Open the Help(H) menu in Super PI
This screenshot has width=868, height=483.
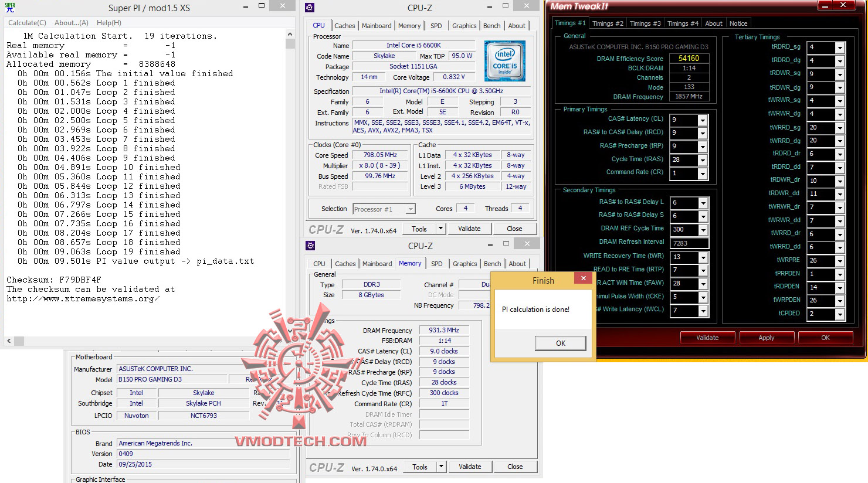(x=109, y=23)
